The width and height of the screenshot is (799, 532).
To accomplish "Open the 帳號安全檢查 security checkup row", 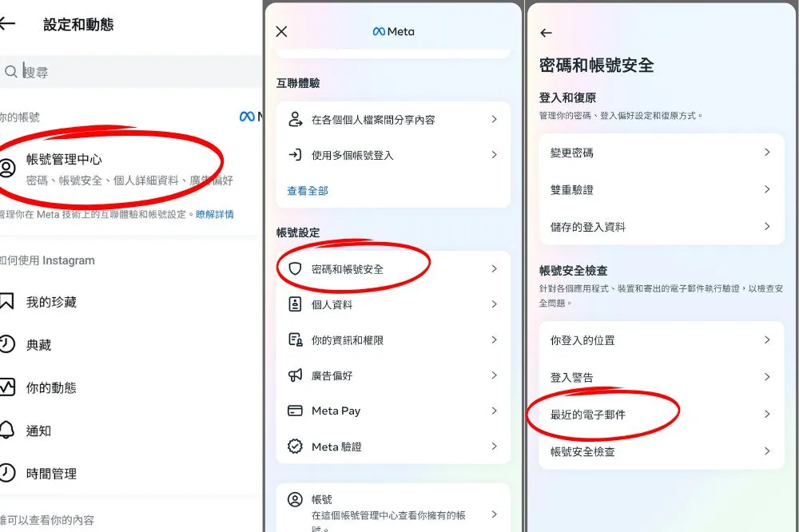I will pos(662,451).
